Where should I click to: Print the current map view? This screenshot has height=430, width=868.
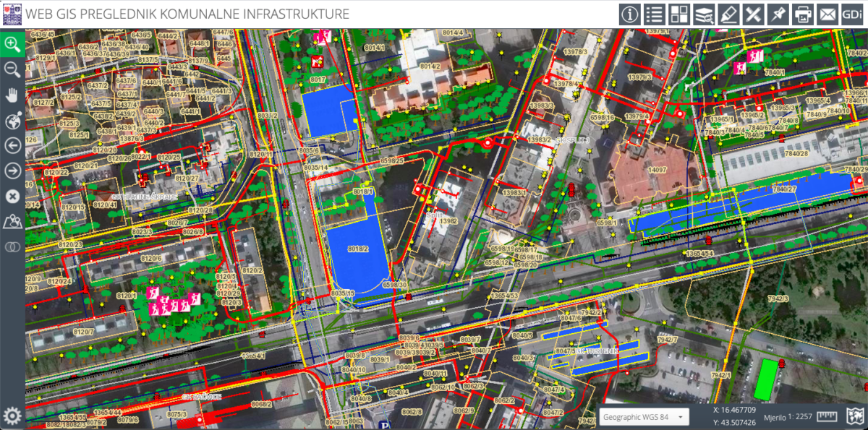click(x=803, y=14)
